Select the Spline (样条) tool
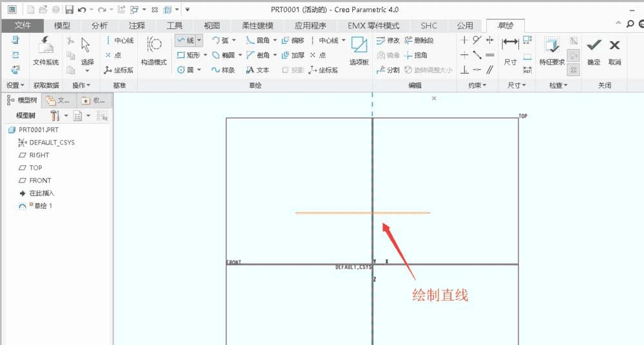 tap(223, 70)
